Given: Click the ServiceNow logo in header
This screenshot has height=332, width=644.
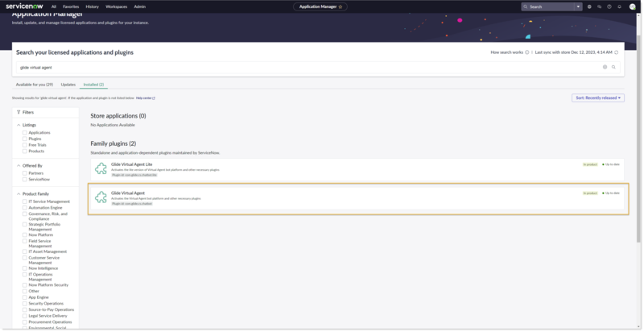Looking at the screenshot, I should click(x=24, y=6).
